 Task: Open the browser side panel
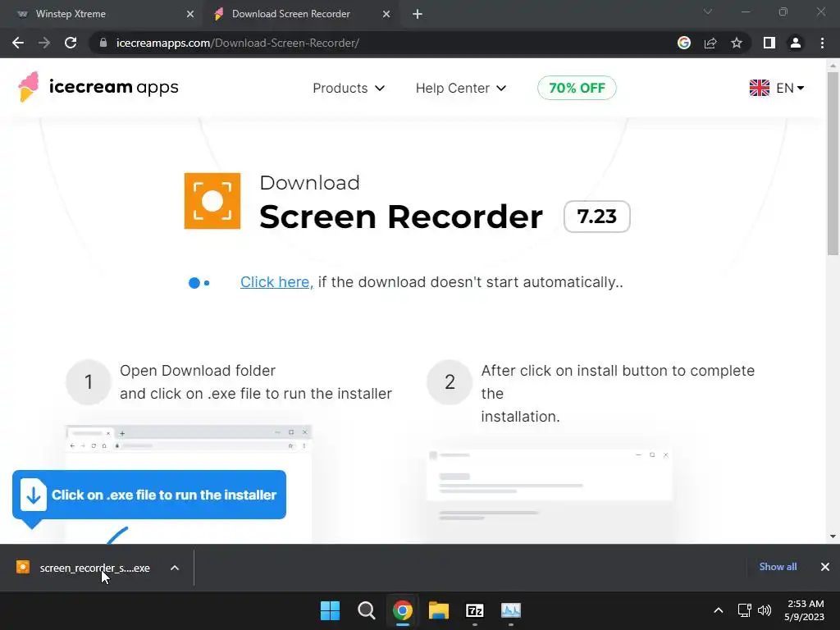769,43
